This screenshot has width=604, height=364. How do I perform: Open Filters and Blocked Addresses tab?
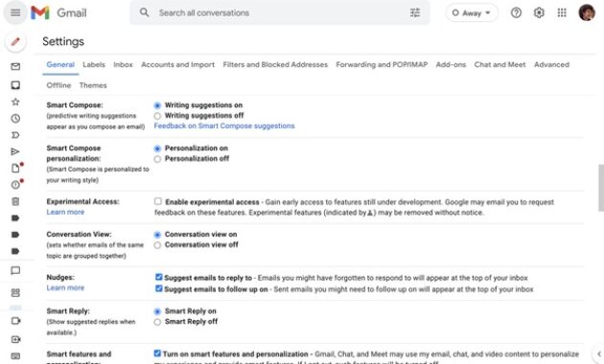[275, 64]
